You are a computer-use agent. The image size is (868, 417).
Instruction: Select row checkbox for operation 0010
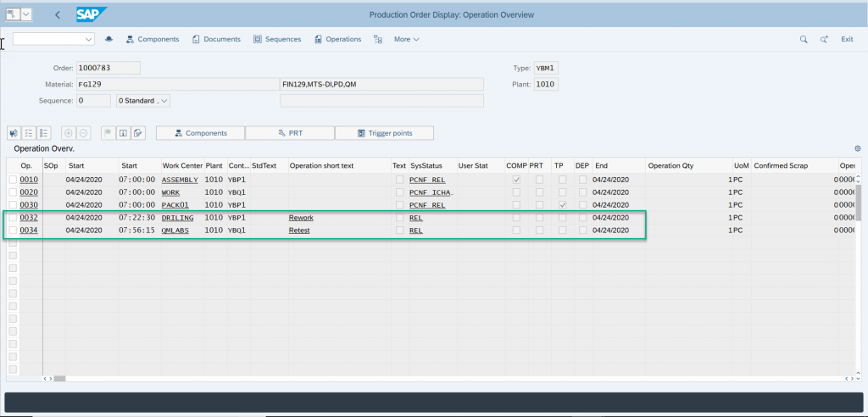13,180
